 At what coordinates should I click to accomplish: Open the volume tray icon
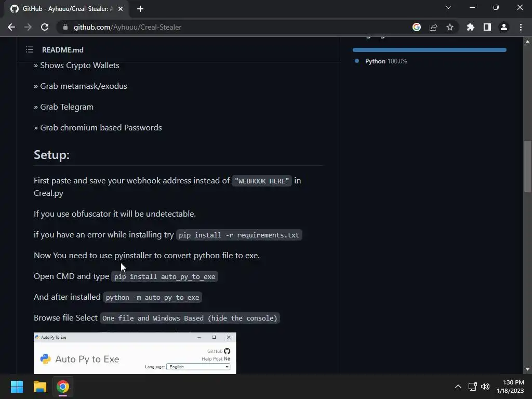(x=485, y=387)
